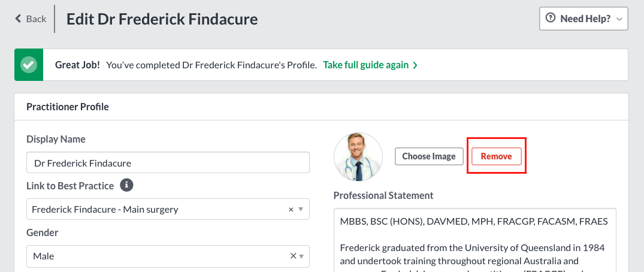Open the Frederick Findacure - Main surgery combo box
The width and height of the screenshot is (644, 272).
(x=168, y=210)
